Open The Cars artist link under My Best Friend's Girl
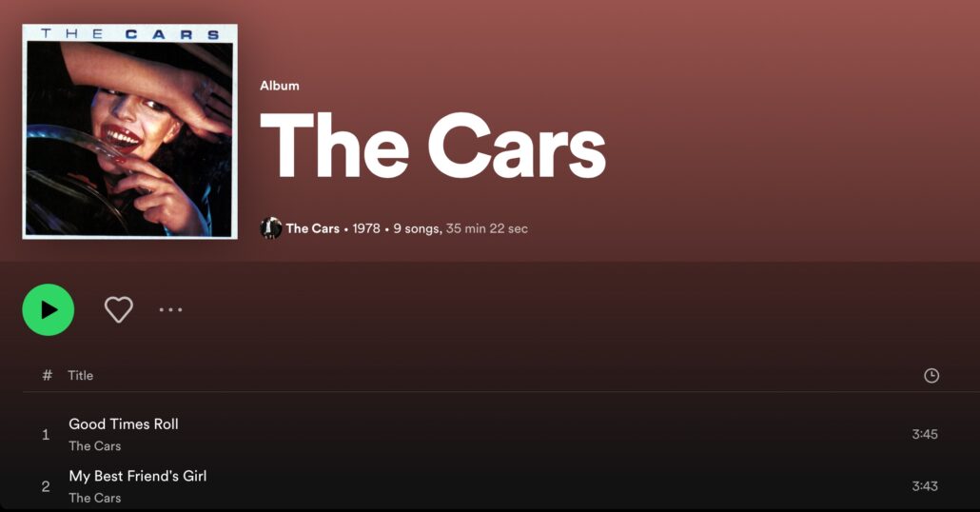The width and height of the screenshot is (980, 512). [95, 498]
